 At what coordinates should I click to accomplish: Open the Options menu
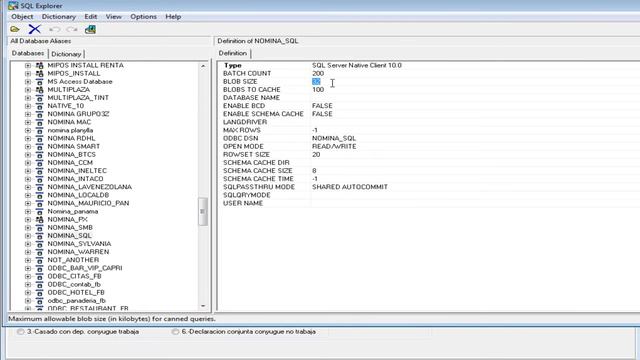pyautogui.click(x=143, y=17)
